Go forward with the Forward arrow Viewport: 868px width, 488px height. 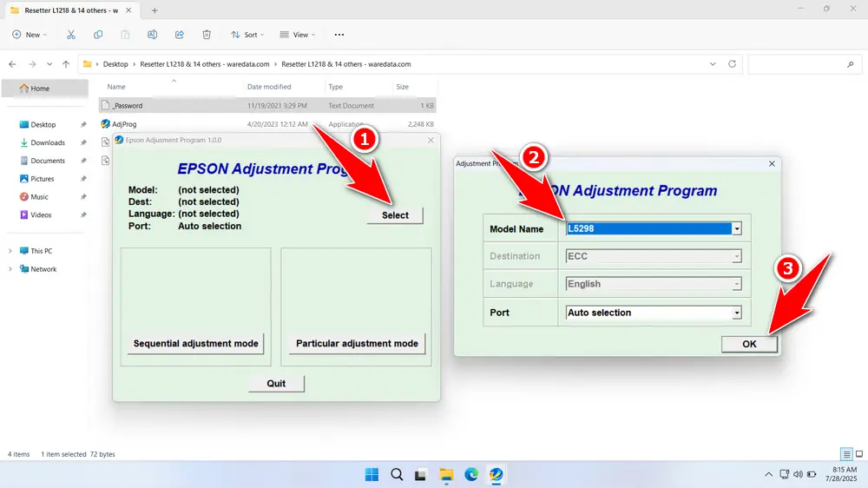click(32, 64)
